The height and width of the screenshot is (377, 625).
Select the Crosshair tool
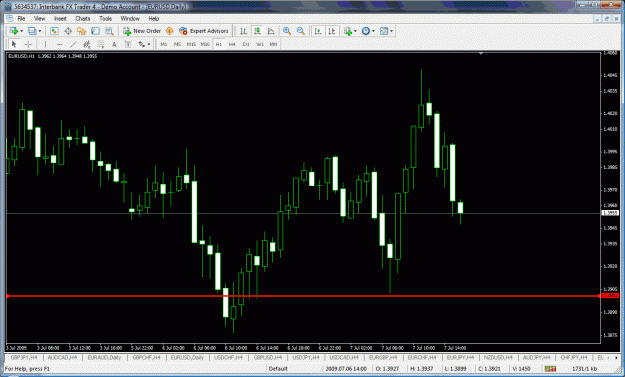coord(28,44)
